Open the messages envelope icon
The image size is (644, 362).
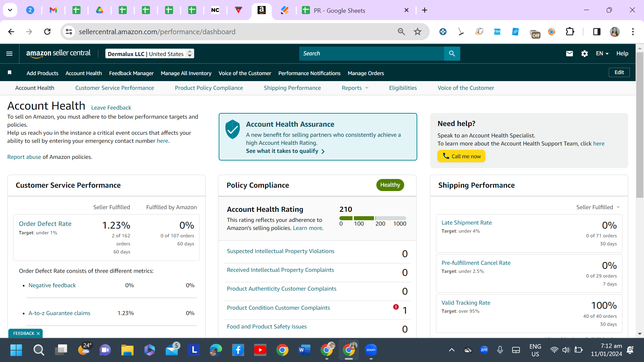[x=569, y=54]
